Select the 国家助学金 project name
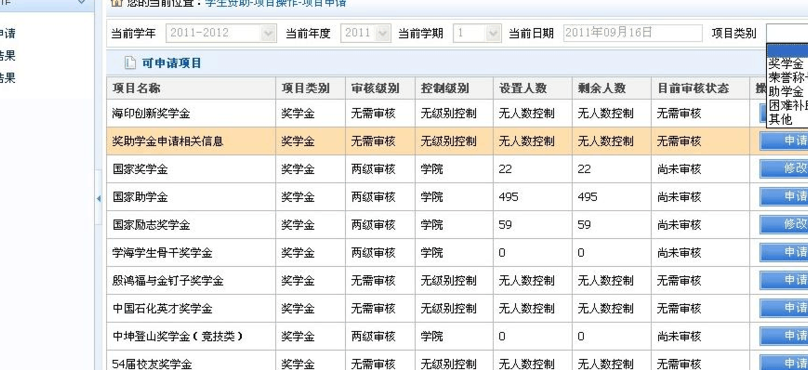This screenshot has width=808, height=370. point(140,197)
